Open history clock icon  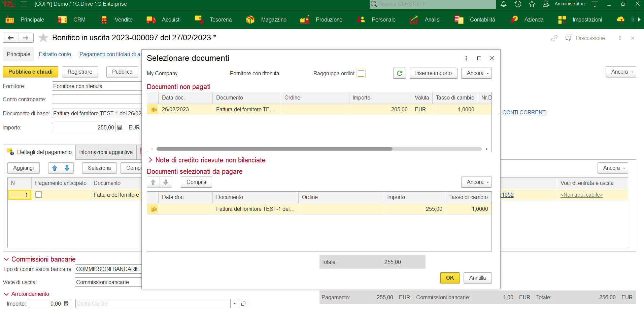click(518, 4)
